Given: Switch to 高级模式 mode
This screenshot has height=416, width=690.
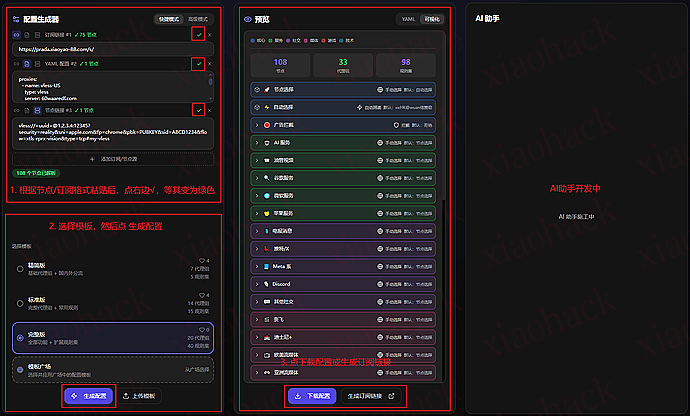Looking at the screenshot, I should tap(197, 19).
